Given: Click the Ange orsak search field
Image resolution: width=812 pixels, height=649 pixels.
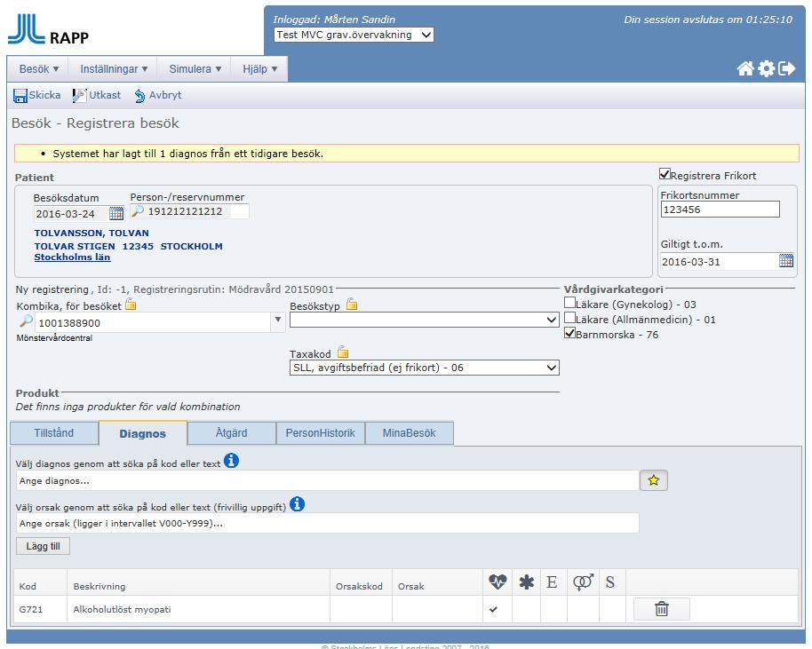Looking at the screenshot, I should point(327,523).
